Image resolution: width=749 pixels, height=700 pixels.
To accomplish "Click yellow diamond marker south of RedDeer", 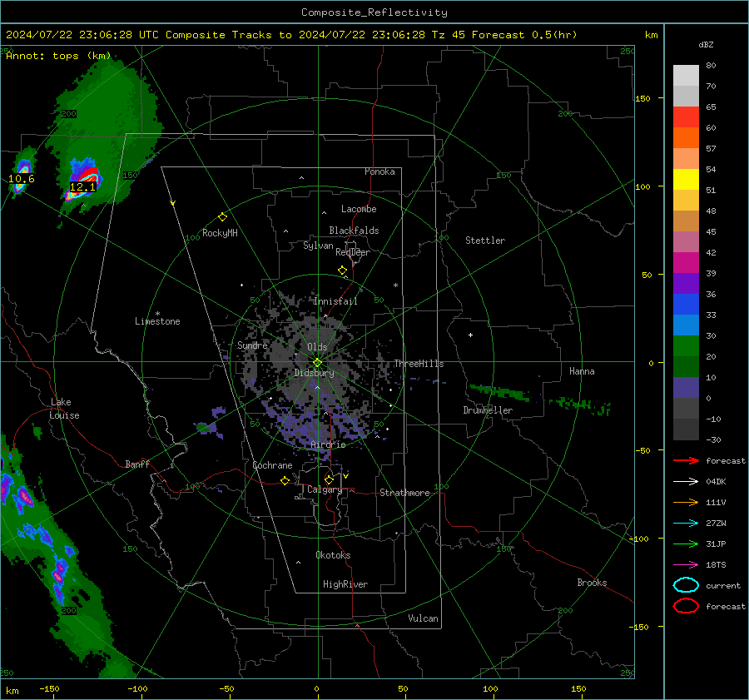I will 342,271.
